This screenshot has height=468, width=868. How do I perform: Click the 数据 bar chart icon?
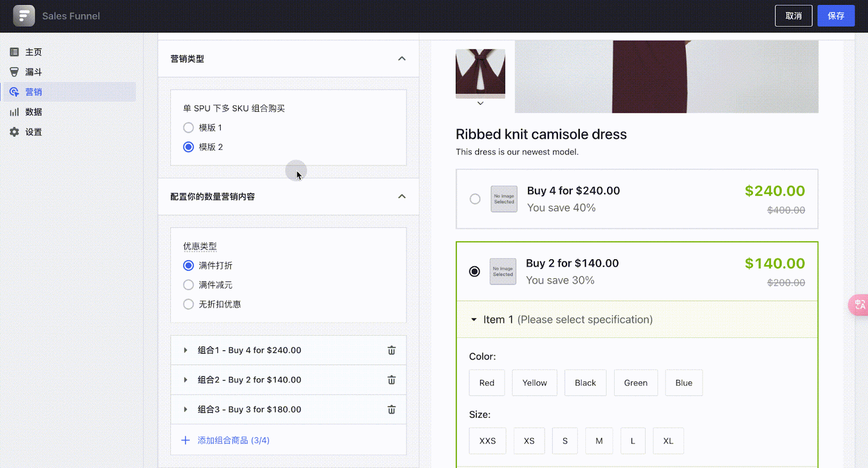click(x=15, y=112)
